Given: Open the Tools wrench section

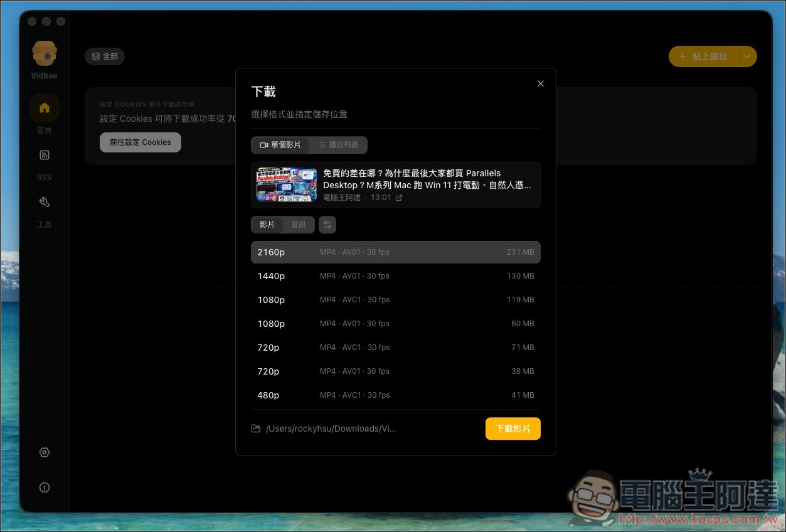Looking at the screenshot, I should click(44, 202).
